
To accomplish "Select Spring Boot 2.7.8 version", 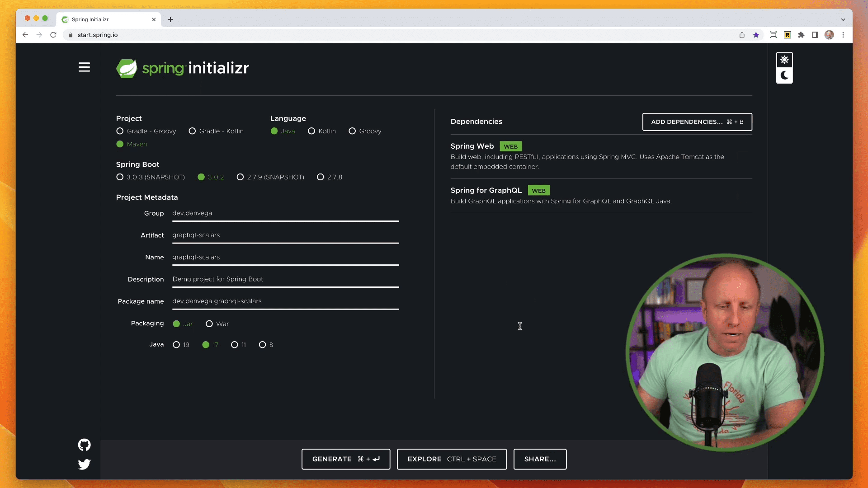I will tap(321, 177).
